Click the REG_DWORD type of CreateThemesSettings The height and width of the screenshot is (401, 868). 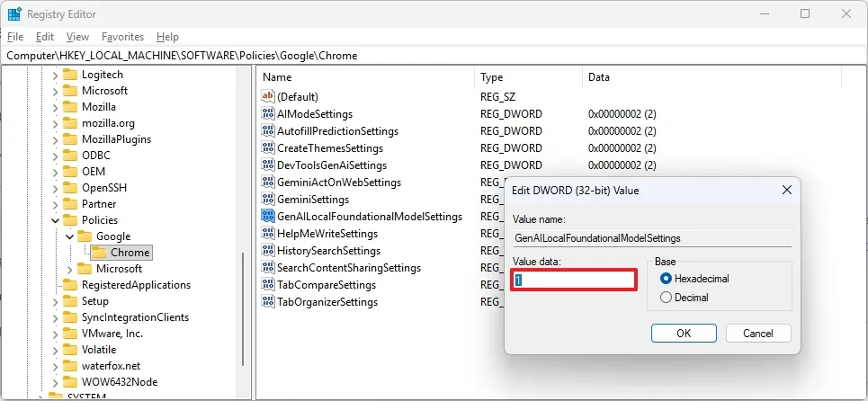(511, 148)
